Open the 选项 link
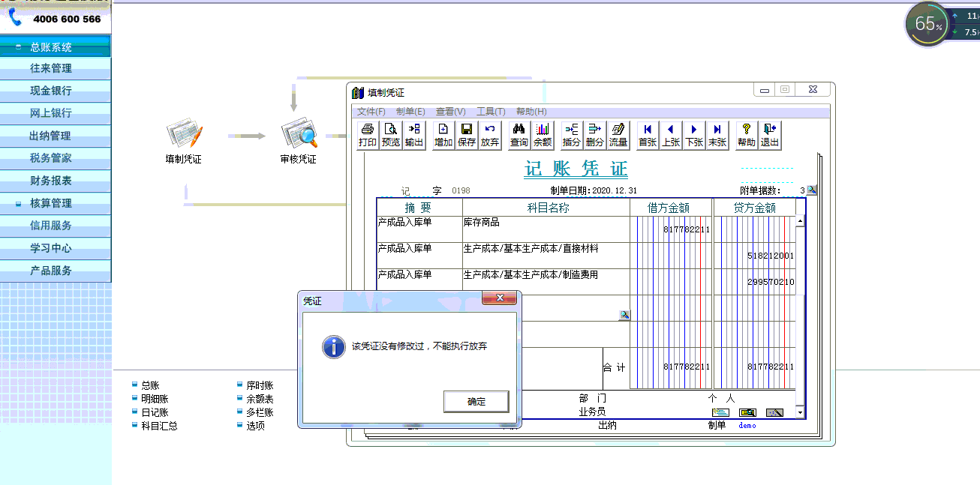980x485 pixels. tap(255, 426)
